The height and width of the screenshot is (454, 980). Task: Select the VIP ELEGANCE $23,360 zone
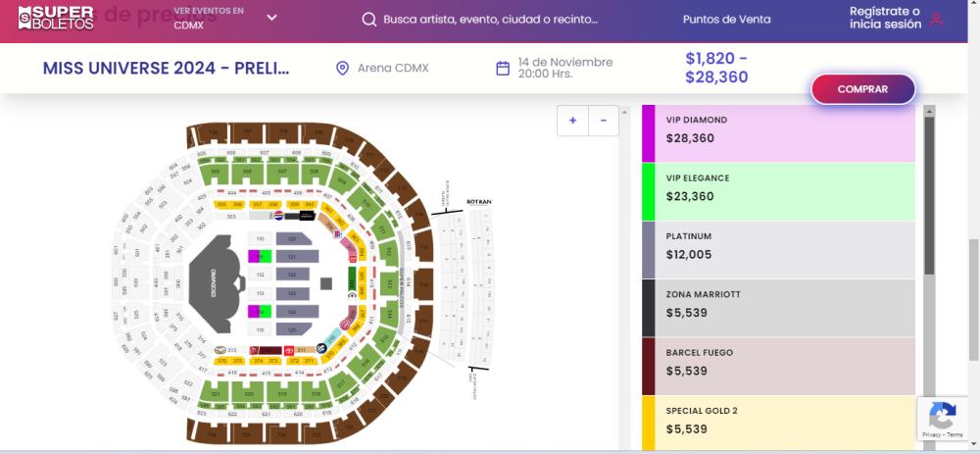[x=778, y=191]
